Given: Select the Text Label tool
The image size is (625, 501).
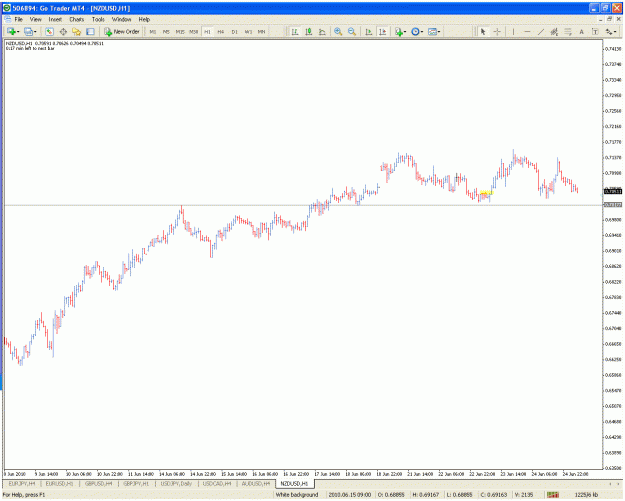Looking at the screenshot, I should (x=595, y=31).
